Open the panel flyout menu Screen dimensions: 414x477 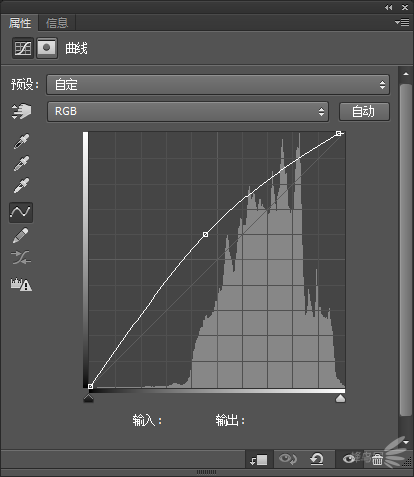coord(402,23)
